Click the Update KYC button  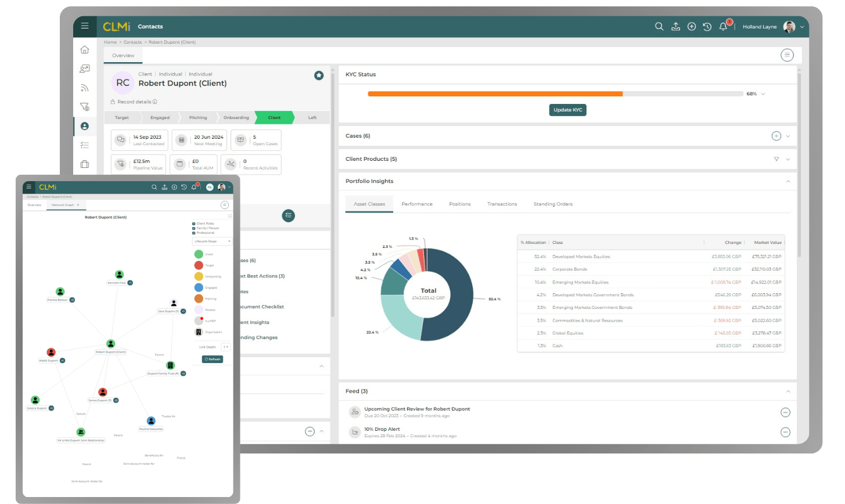[567, 110]
